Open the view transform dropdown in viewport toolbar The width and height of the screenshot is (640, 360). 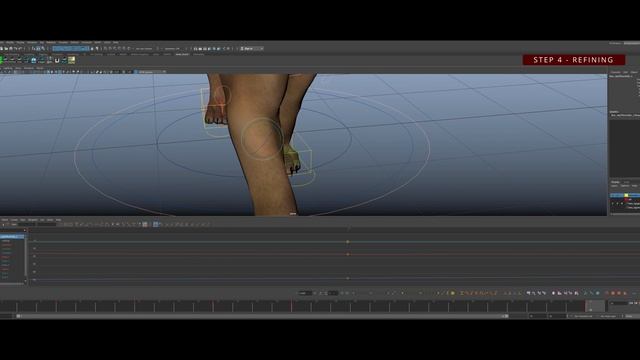[x=150, y=72]
